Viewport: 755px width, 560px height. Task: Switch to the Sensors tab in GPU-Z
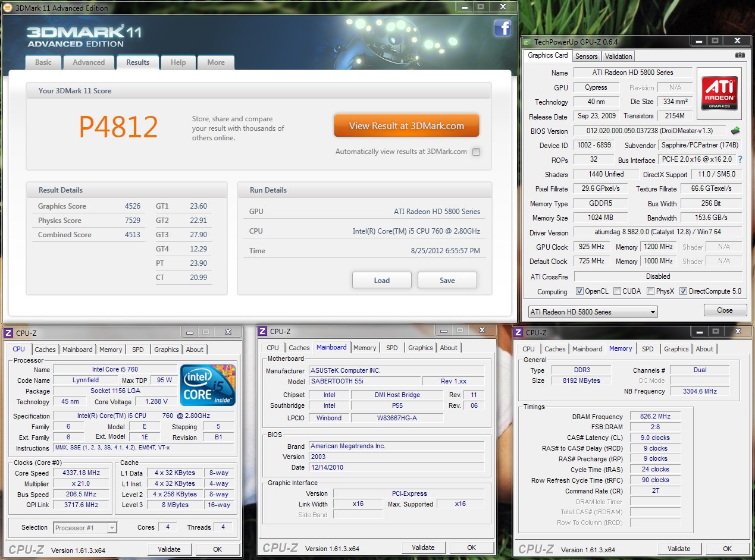pos(586,56)
